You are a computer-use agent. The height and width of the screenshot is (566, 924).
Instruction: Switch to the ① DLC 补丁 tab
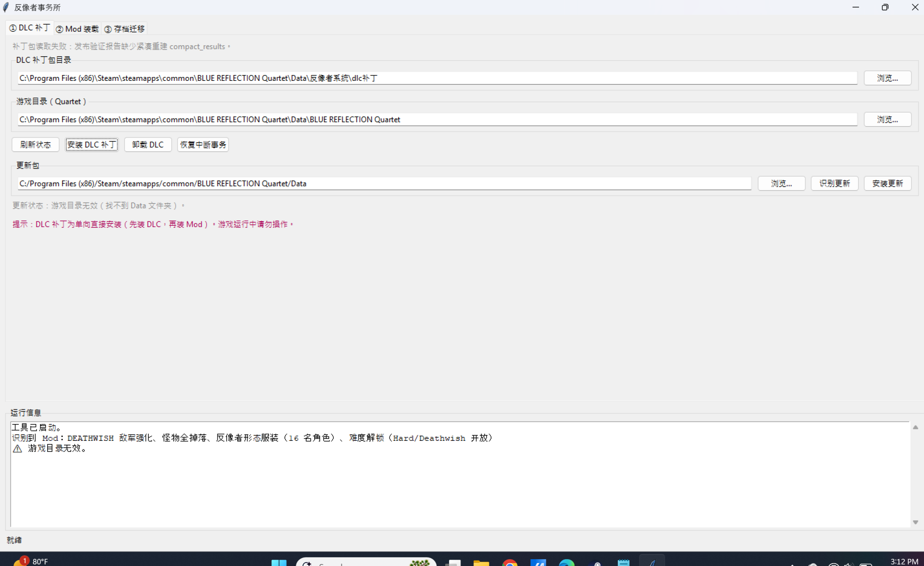pyautogui.click(x=29, y=28)
